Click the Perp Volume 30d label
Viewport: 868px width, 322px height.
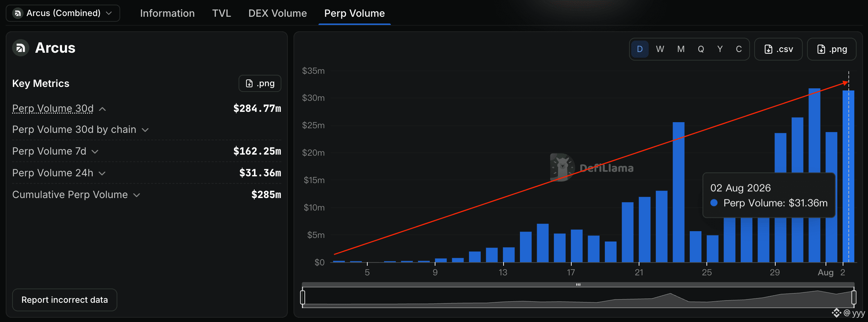pyautogui.click(x=53, y=108)
